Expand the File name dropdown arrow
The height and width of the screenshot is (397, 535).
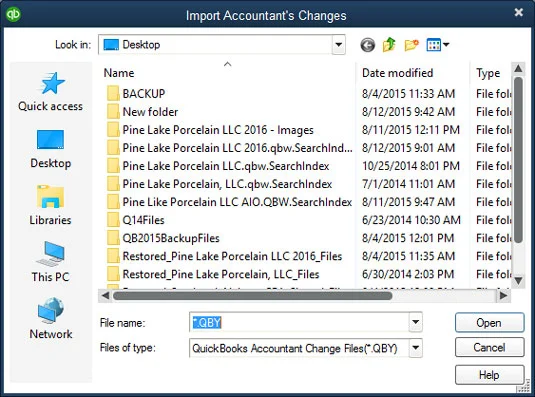tap(415, 322)
